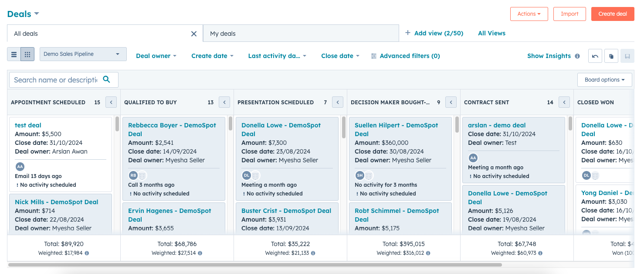The image size is (644, 274).
Task: Click info icon next to Weighted $21,133
Action: [313, 253]
